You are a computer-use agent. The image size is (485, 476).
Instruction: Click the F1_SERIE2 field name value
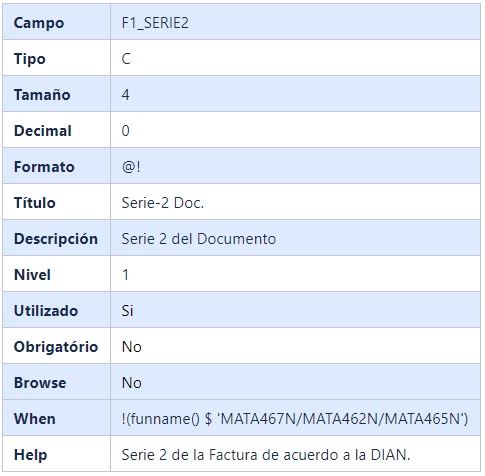point(155,23)
